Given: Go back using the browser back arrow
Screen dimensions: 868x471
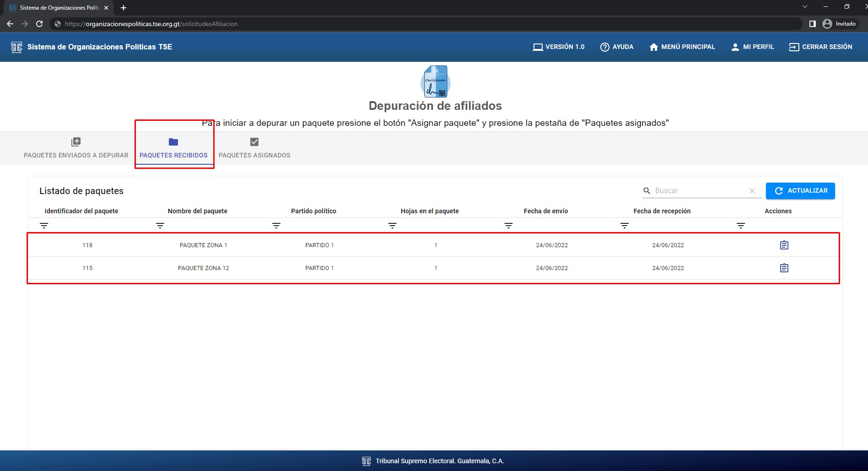Looking at the screenshot, I should pos(10,24).
